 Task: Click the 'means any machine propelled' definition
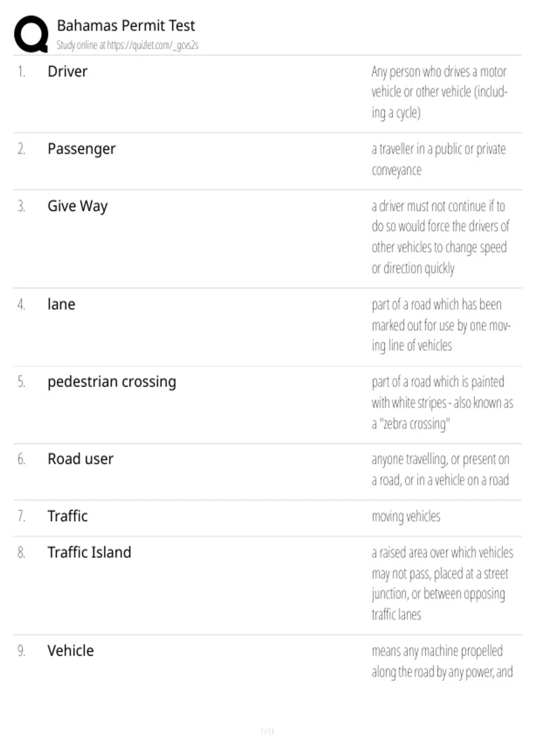click(x=442, y=661)
